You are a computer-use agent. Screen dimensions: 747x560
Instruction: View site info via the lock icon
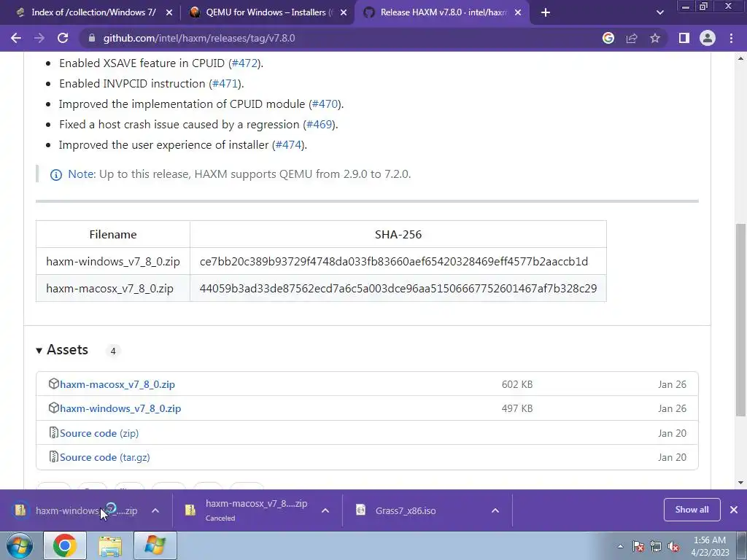[x=92, y=38]
